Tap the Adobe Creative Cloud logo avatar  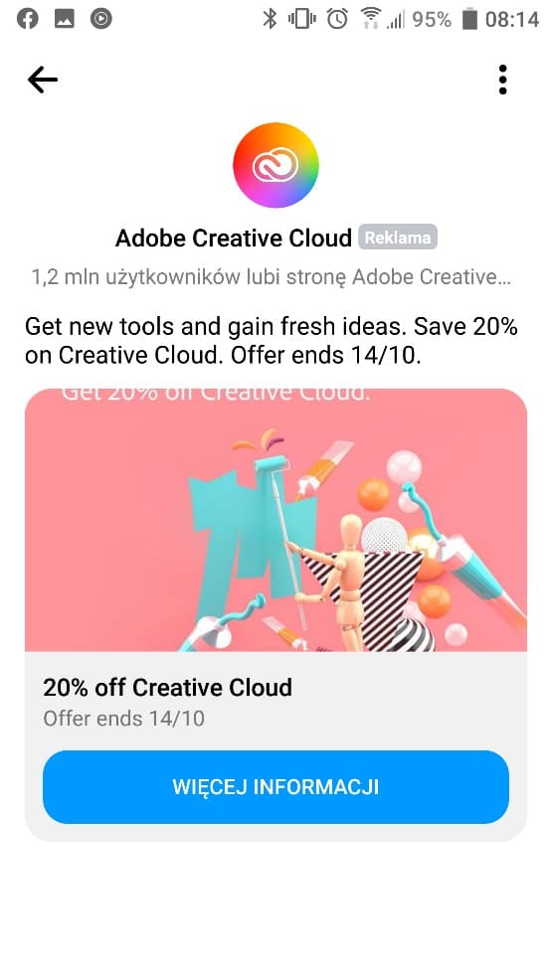276,165
